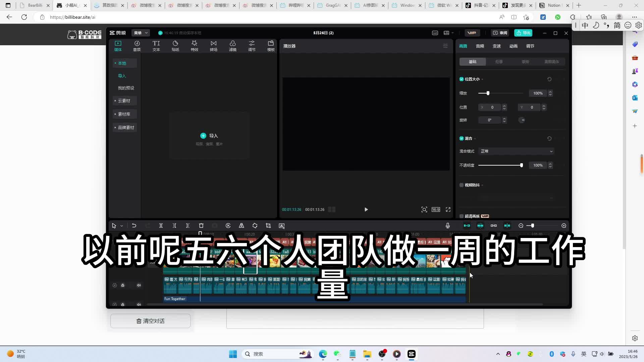644x362 pixels.
Task: Open the 贴纸 stickers panel
Action: click(175, 46)
